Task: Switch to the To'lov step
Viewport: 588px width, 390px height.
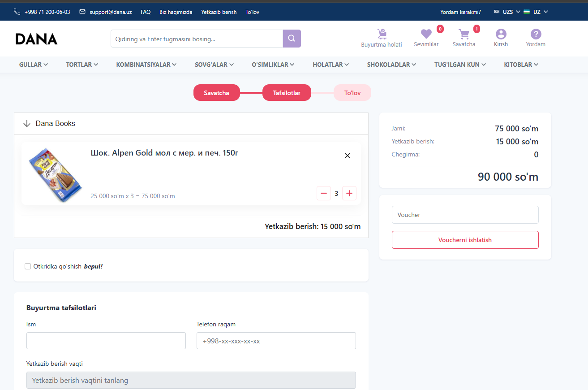Action: [x=352, y=93]
